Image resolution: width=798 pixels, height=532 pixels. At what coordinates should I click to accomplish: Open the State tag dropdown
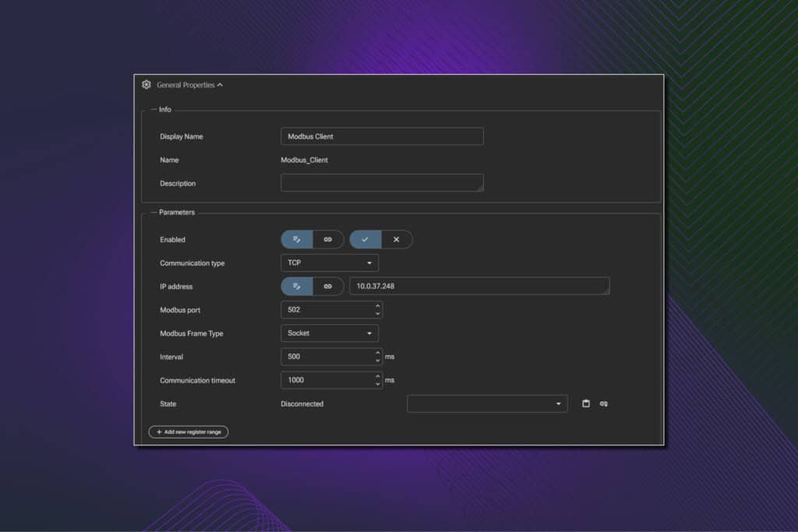tap(487, 403)
